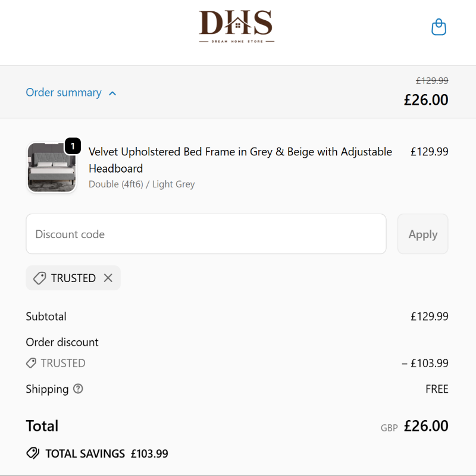The image size is (476, 476).
Task: Open the shopping bag cart icon
Action: click(x=439, y=27)
